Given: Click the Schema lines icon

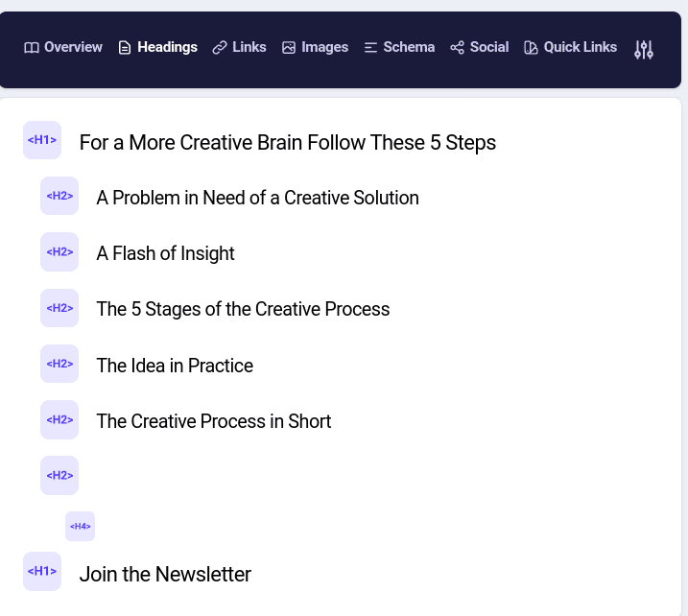Looking at the screenshot, I should tap(370, 48).
